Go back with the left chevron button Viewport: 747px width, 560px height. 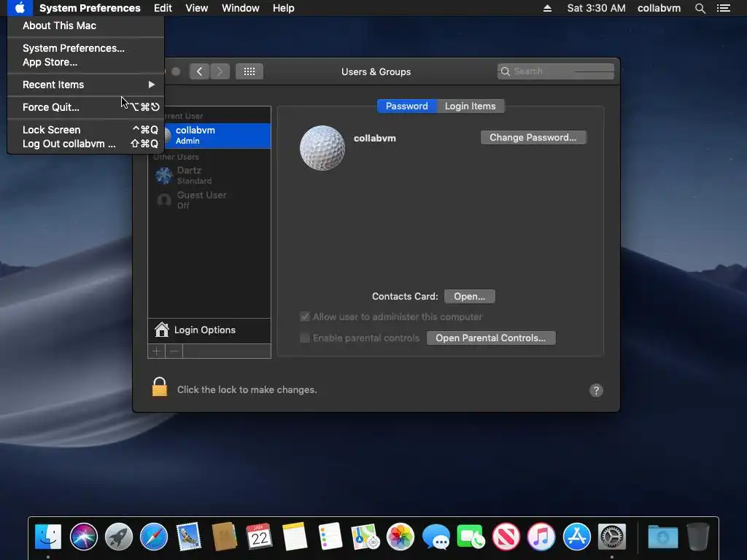tap(199, 71)
